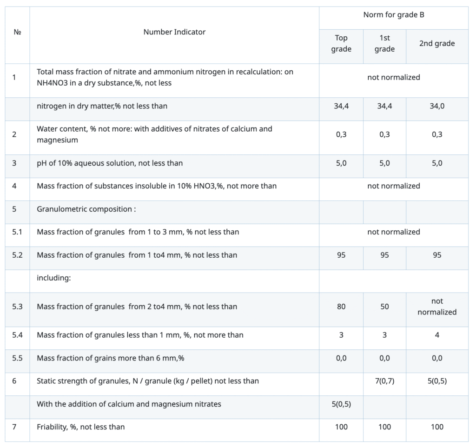Click the "Friability, %, not less than" text
Viewport: 476px width, 448px height.
point(80,427)
